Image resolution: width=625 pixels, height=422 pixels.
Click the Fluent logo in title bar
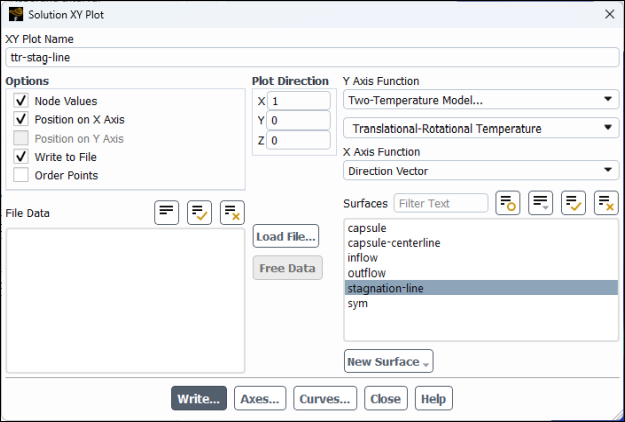(16, 15)
